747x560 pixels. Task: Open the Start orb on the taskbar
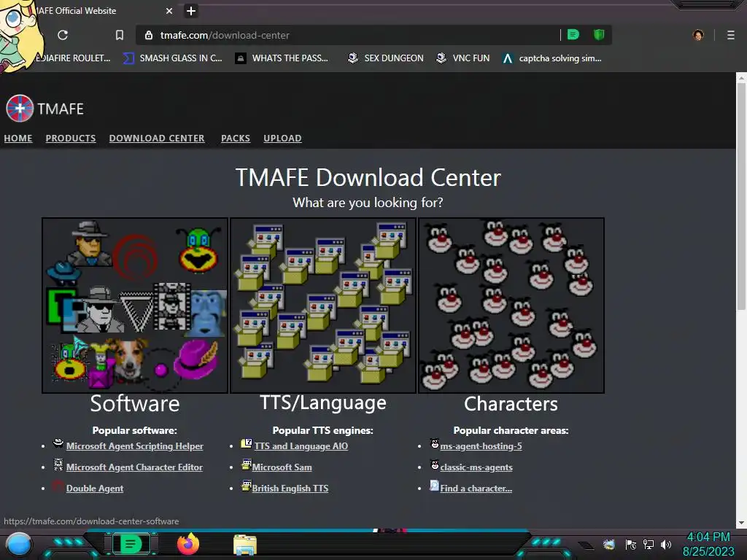[x=18, y=545]
